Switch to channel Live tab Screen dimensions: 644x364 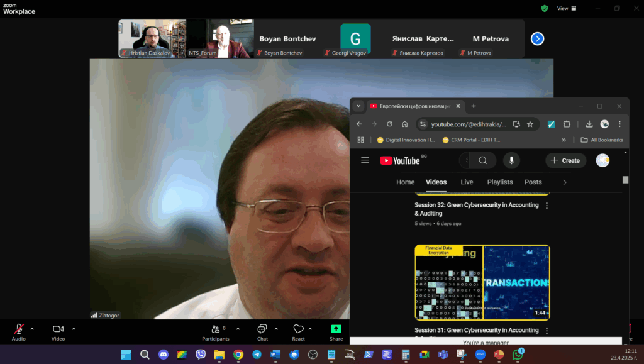(x=467, y=182)
